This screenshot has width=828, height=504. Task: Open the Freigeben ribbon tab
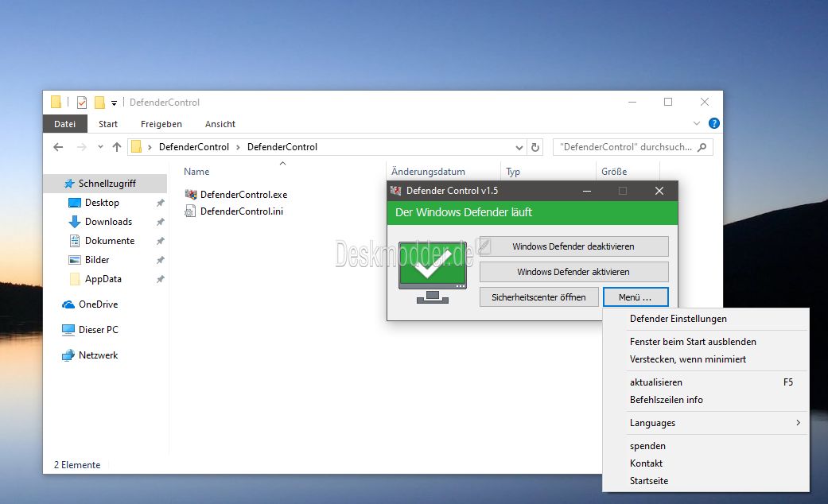pyautogui.click(x=161, y=124)
